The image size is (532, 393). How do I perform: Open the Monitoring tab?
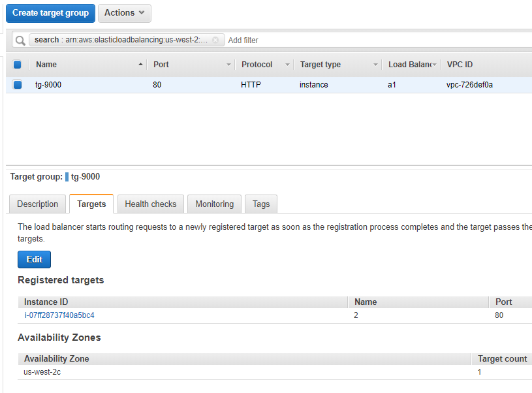click(x=214, y=204)
